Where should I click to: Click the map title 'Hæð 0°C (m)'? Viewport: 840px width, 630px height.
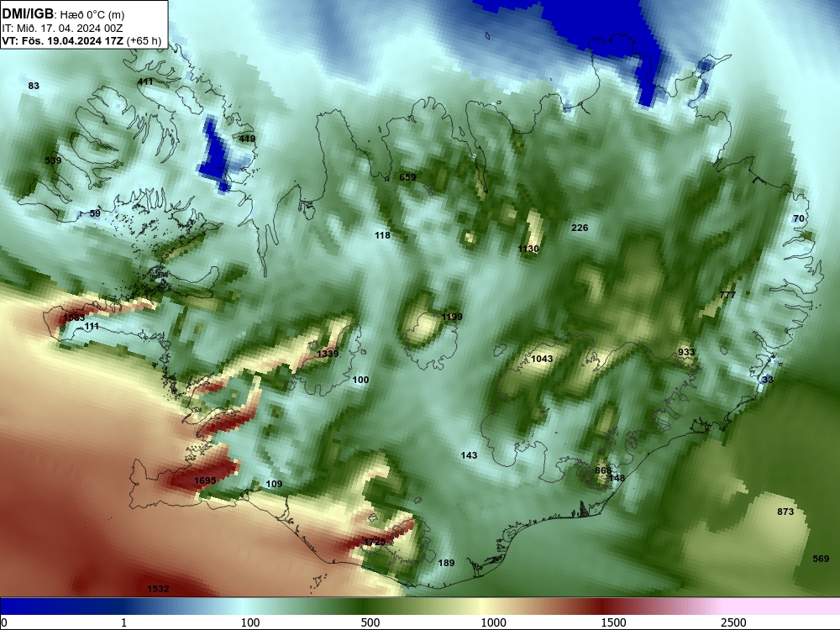point(92,15)
